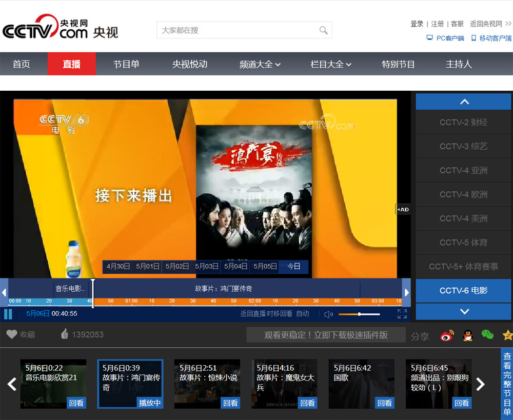The image size is (513, 420).
Task: Click the search magnifier icon
Action: pyautogui.click(x=323, y=30)
